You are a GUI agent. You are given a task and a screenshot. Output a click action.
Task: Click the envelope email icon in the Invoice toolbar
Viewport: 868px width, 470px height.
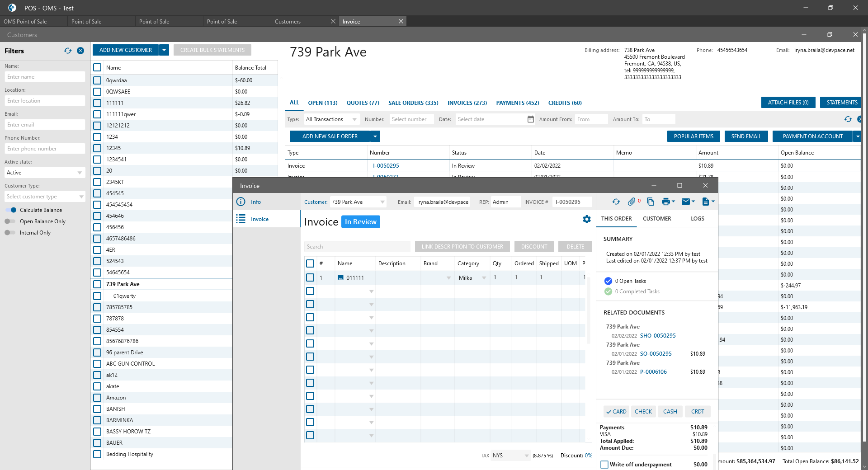(x=686, y=202)
